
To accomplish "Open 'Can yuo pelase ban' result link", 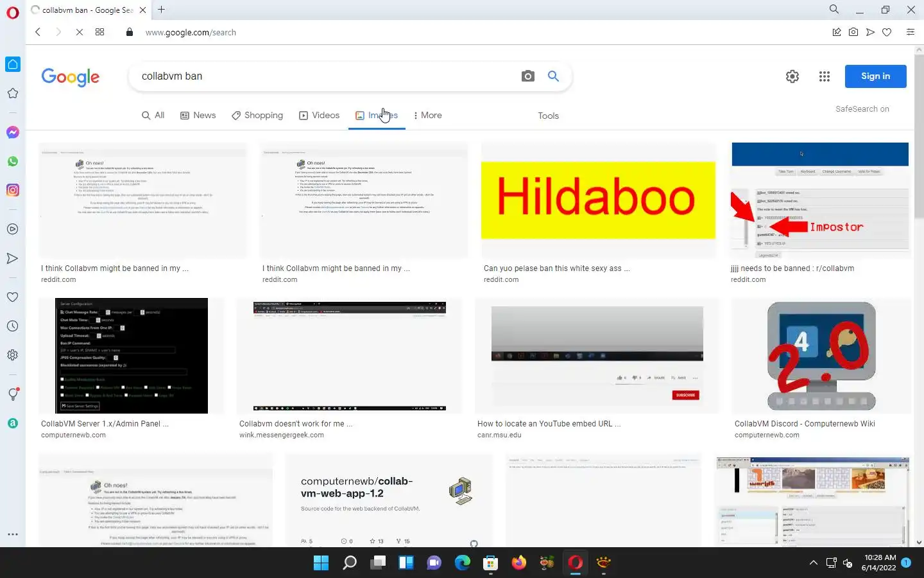I will point(557,268).
